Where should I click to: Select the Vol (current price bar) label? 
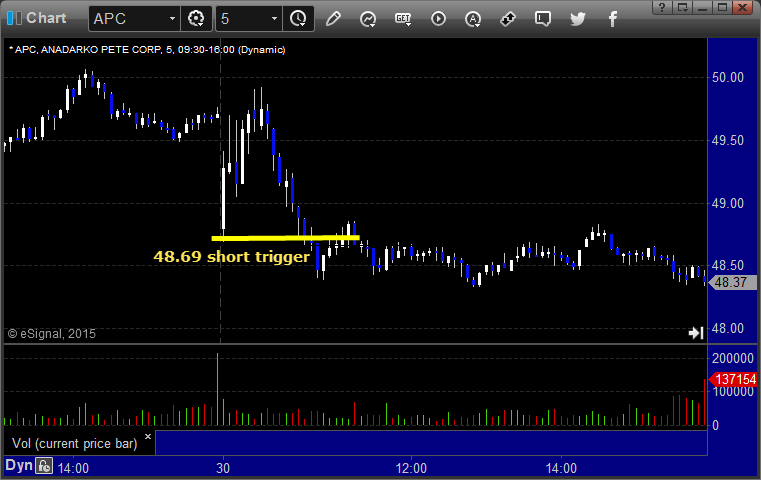tap(75, 444)
